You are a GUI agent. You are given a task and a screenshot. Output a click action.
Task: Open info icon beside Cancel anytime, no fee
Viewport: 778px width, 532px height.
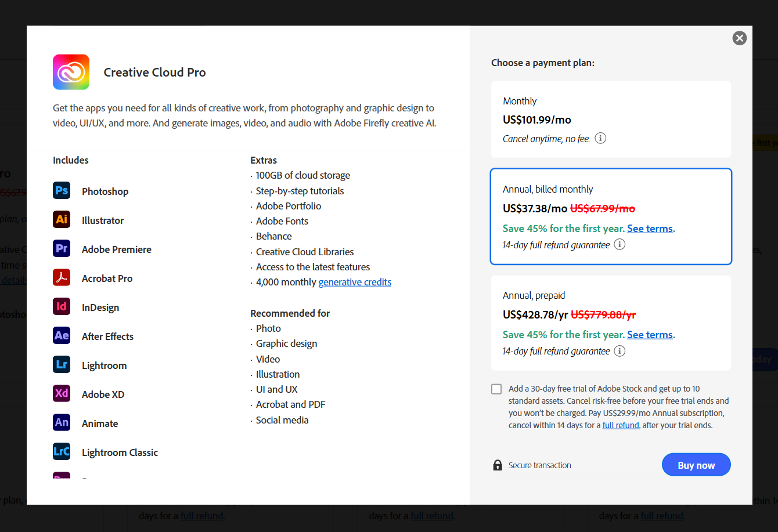pyautogui.click(x=601, y=139)
